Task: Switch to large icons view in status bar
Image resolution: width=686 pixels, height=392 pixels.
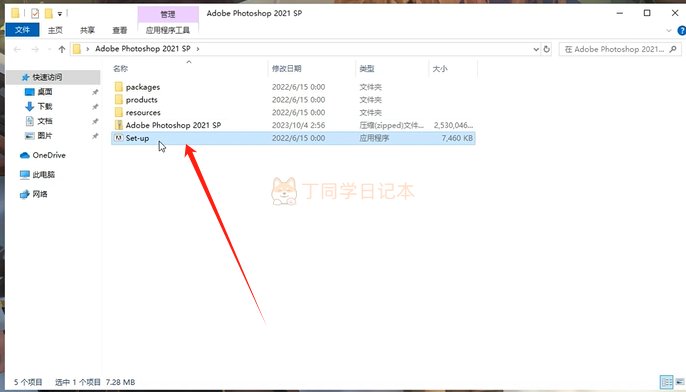Action: 680,382
